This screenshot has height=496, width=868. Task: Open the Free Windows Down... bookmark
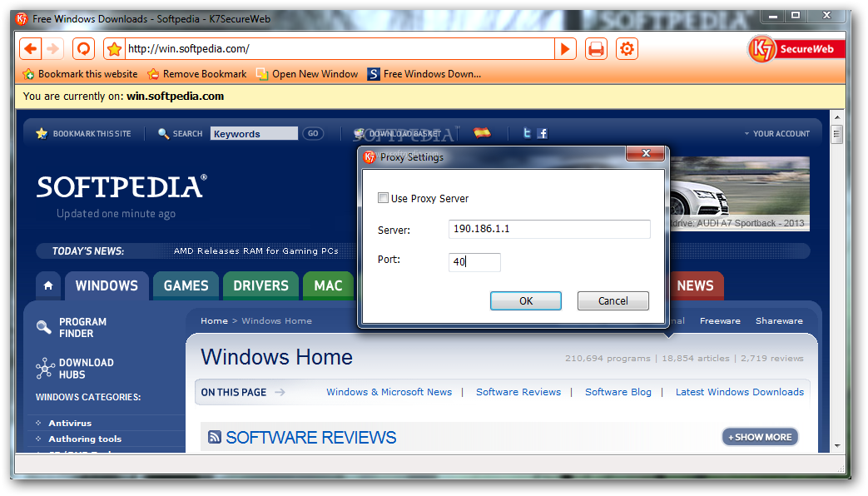coord(424,73)
